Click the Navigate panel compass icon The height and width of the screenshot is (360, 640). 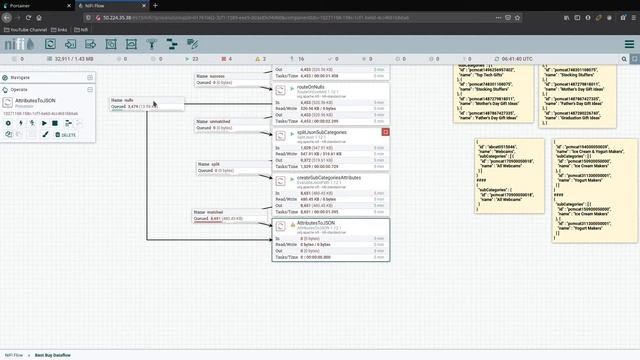click(x=5, y=78)
